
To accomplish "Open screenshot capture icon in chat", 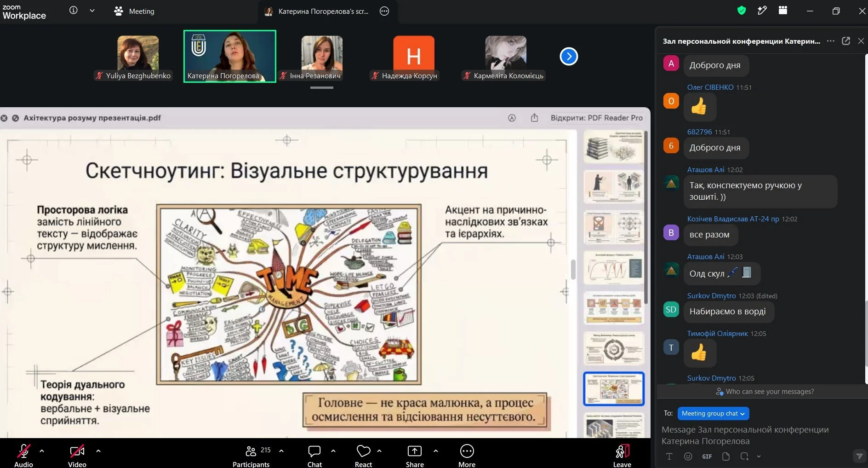I will pos(744,456).
